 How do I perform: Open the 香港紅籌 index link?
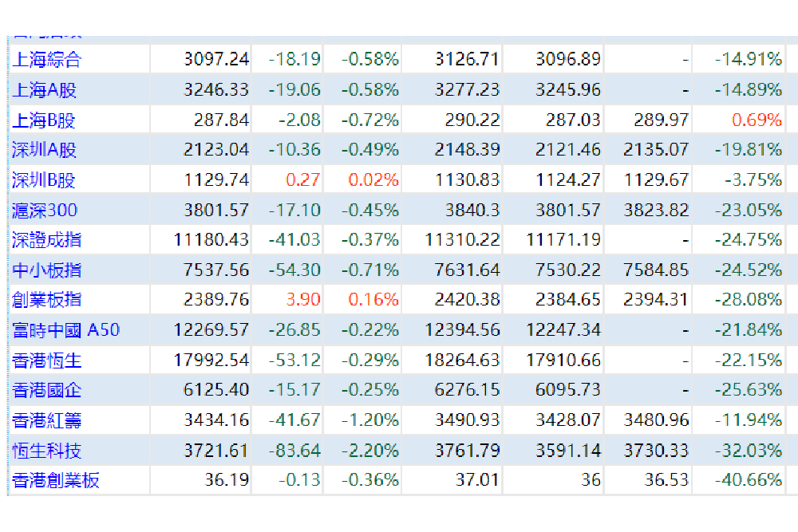[x=47, y=420]
